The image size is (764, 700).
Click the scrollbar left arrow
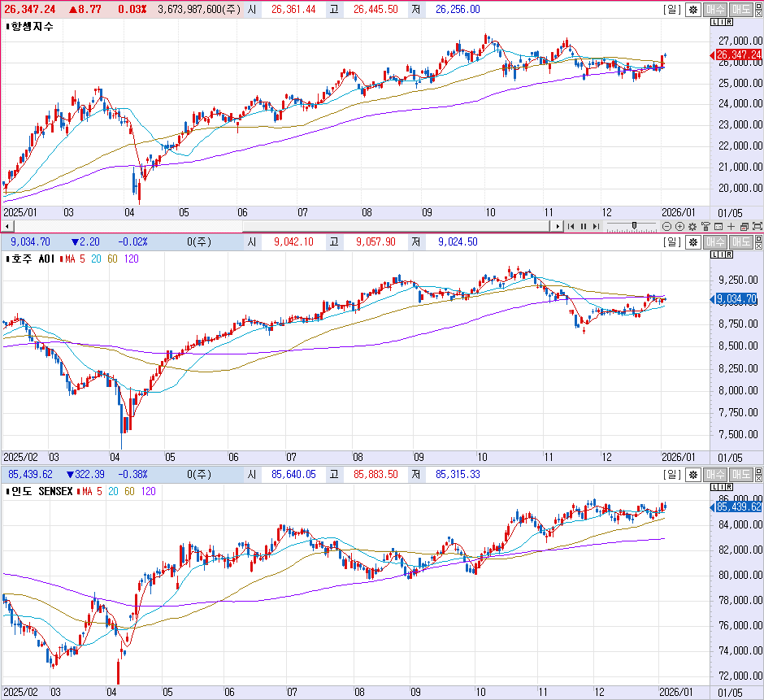7,226
